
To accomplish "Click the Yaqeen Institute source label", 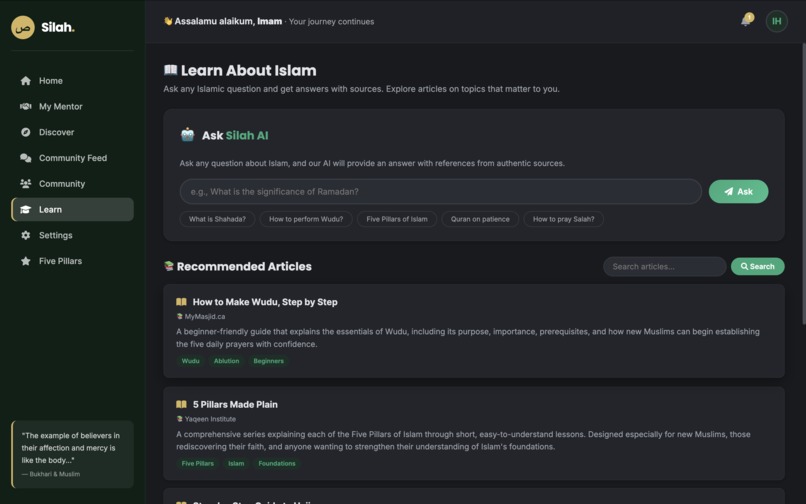I will 210,419.
